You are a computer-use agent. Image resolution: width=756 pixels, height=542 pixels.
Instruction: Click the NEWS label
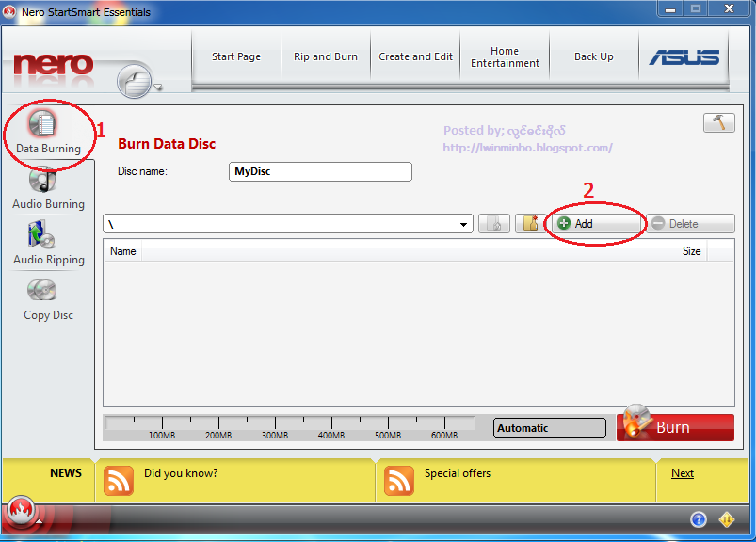click(66, 473)
